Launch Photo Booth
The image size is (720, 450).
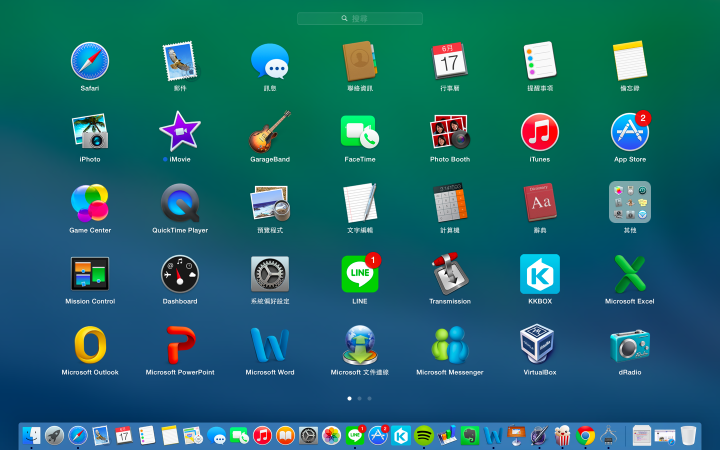click(x=450, y=132)
